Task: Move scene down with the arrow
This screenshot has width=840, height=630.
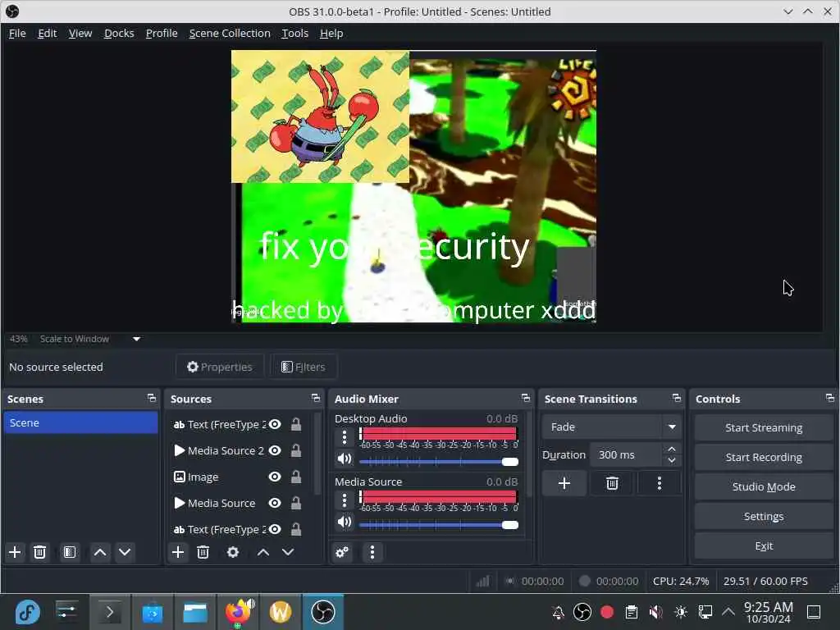Action: (125, 552)
